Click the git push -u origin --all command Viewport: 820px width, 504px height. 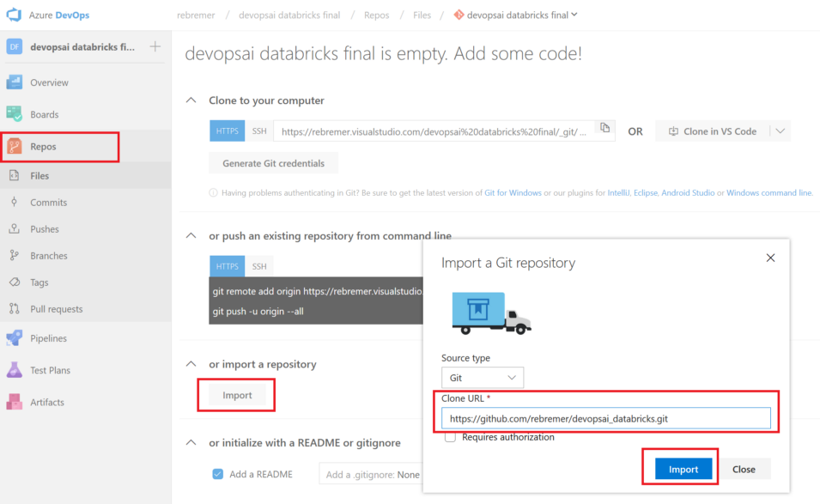258,311
